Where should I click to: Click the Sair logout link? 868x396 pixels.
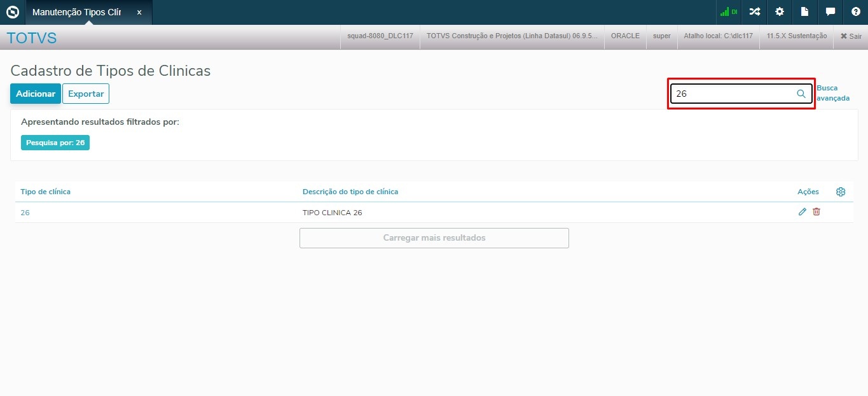click(851, 36)
